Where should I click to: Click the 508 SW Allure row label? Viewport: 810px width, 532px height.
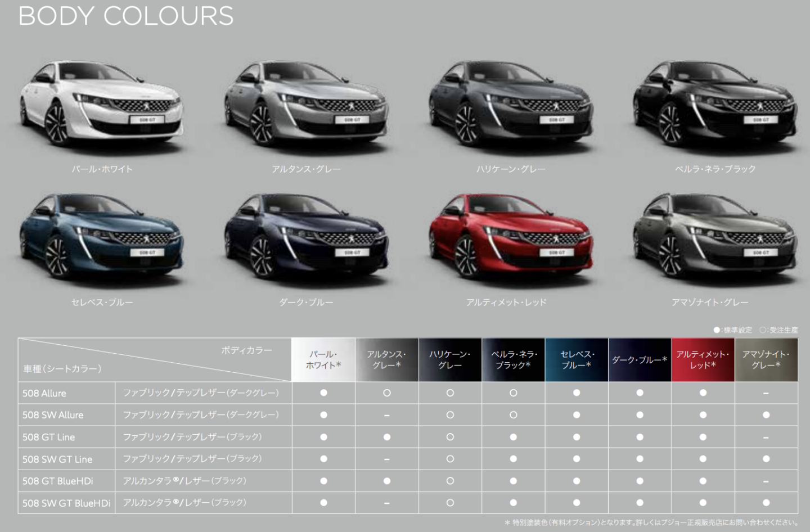pos(53,415)
